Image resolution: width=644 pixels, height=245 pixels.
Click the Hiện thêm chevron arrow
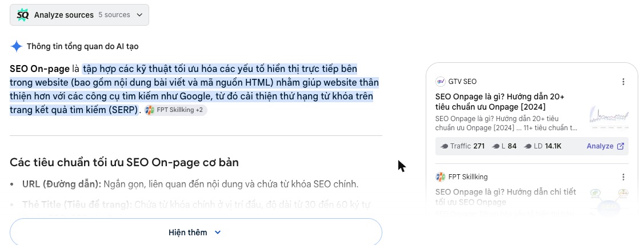(218, 232)
